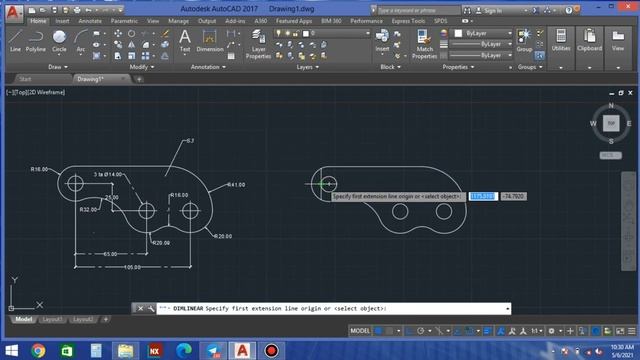Expand the Block panel
The image size is (640, 360).
(390, 67)
